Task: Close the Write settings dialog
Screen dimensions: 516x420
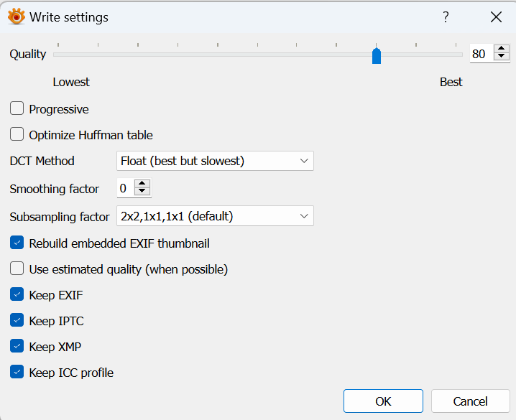Action: point(496,17)
